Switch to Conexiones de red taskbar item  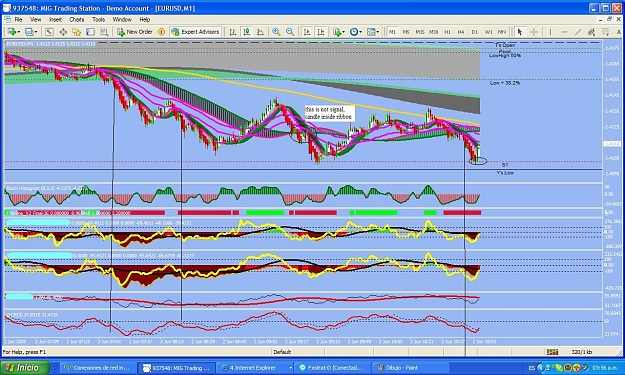[x=97, y=368]
